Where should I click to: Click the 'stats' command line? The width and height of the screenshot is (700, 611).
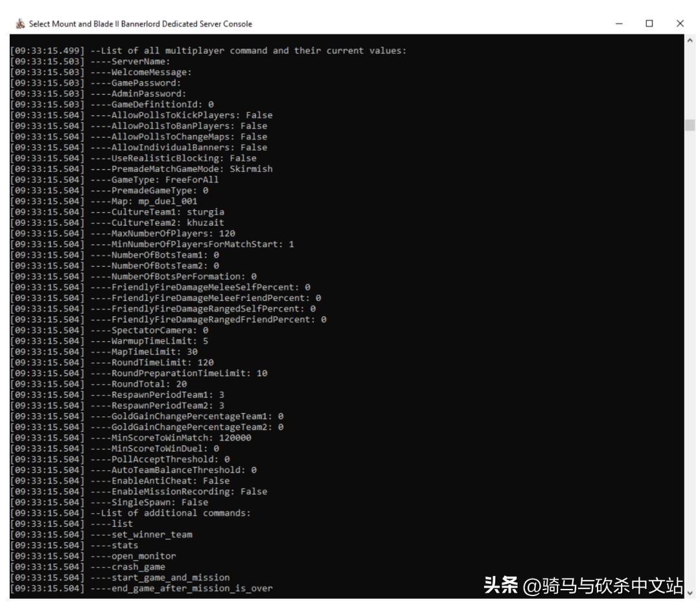pos(74,545)
